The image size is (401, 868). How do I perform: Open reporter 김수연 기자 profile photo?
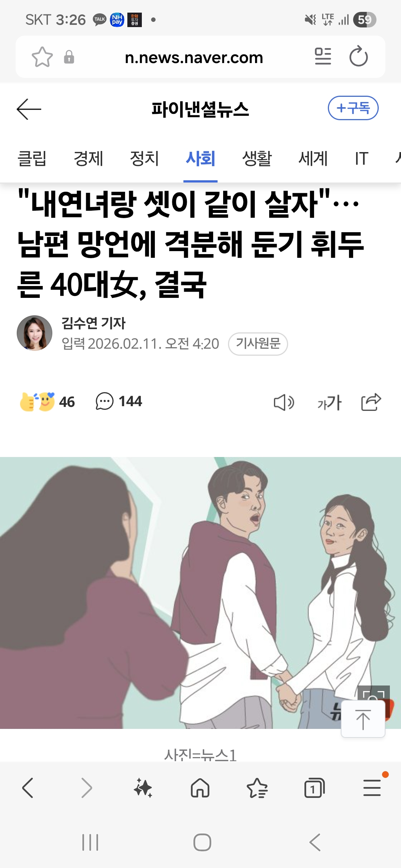coord(35,333)
